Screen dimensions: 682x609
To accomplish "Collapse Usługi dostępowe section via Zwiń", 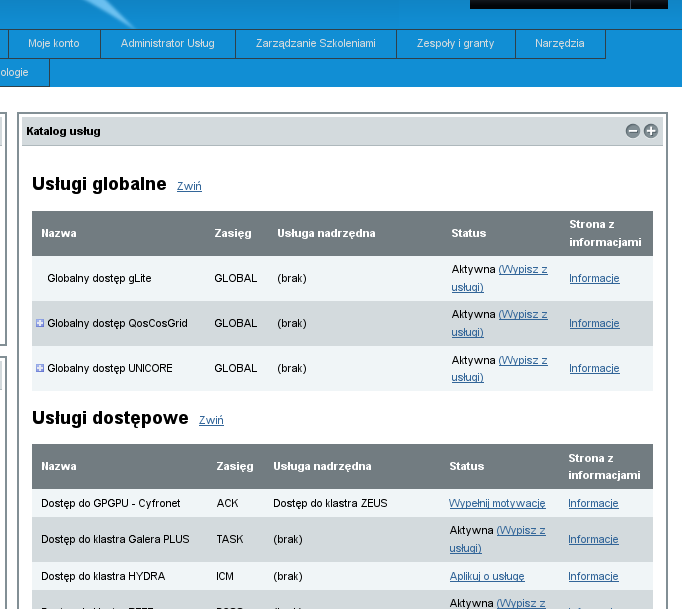I will click(x=211, y=420).
